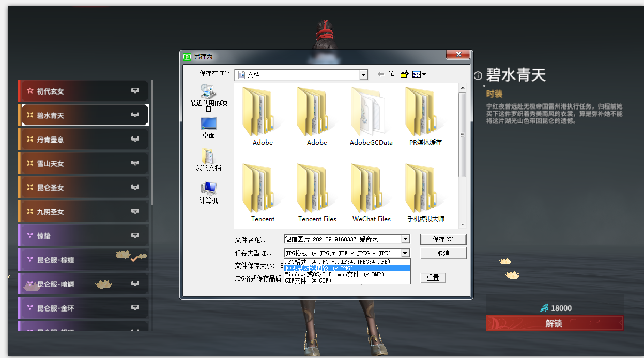Select the 丹青墨意 outfit
644x358 pixels.
[x=83, y=139]
